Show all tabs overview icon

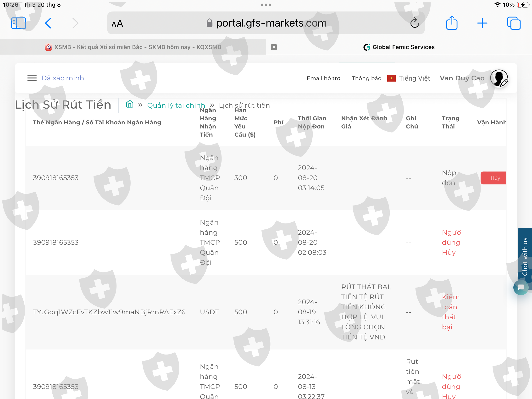(514, 23)
